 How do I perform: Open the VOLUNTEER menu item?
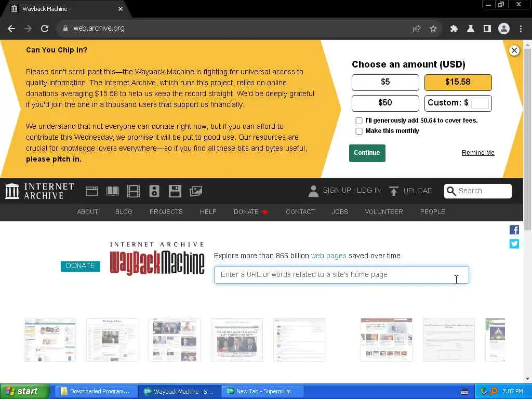(x=384, y=212)
